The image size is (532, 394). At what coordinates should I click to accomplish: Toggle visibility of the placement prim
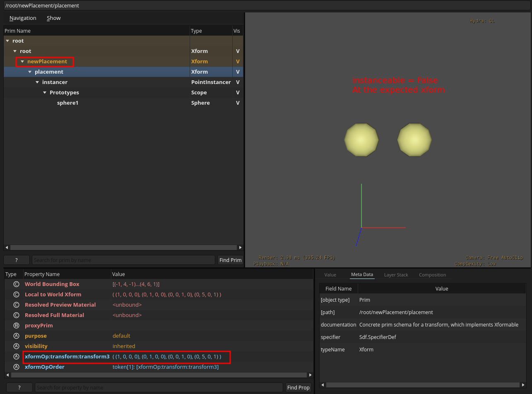(x=238, y=72)
